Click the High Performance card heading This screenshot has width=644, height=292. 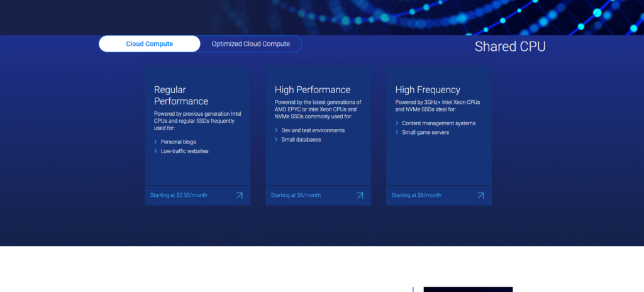click(x=313, y=89)
